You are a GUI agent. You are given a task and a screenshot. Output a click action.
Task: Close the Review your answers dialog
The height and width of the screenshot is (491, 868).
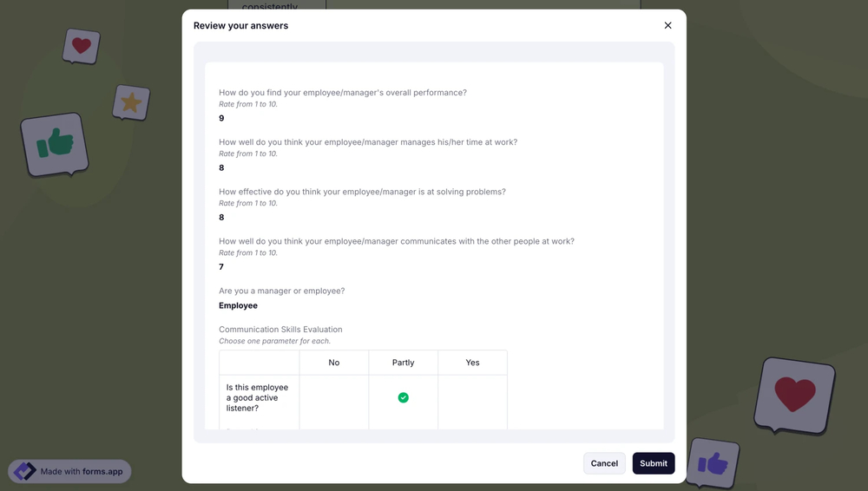click(667, 26)
